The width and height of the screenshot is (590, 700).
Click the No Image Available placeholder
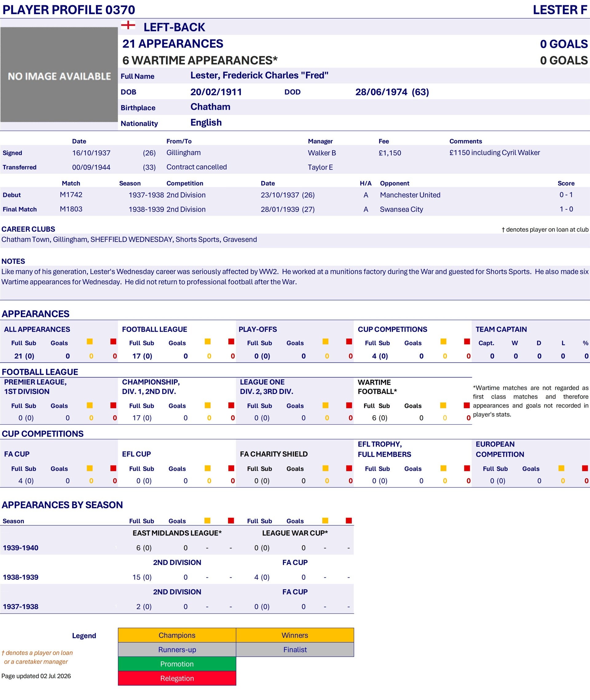[x=59, y=74]
